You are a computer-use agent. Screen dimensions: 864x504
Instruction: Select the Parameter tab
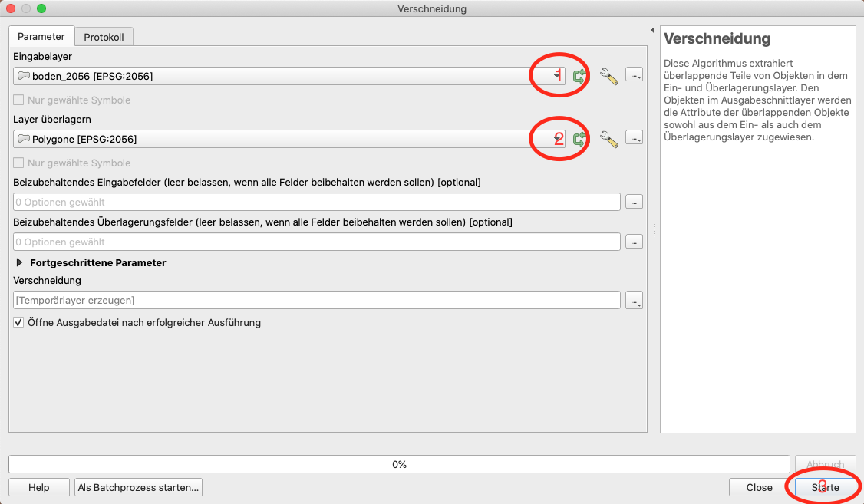[x=41, y=36]
